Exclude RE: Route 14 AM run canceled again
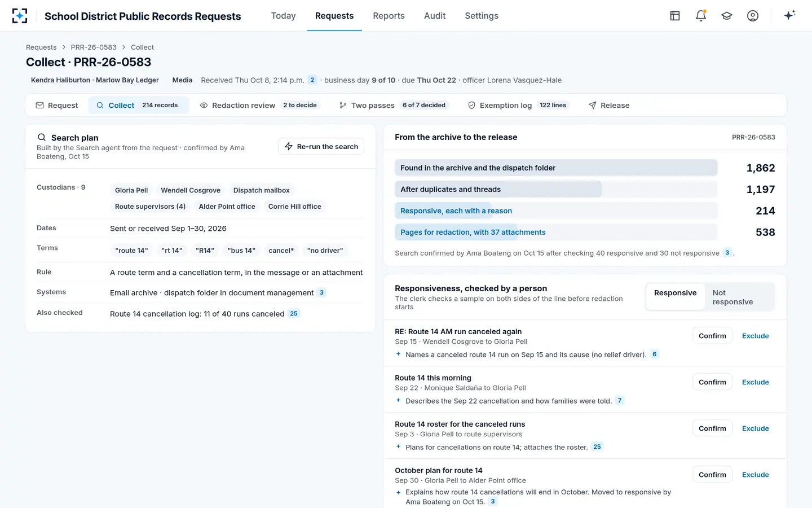 pos(755,336)
